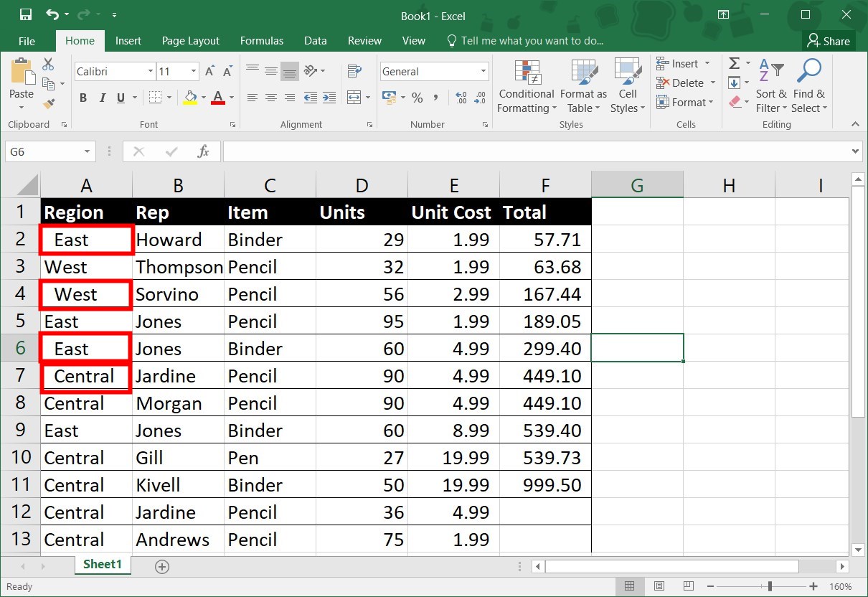Screen dimensions: 868x597
Task: Toggle Align Left horizontal alignment
Action: [x=253, y=98]
